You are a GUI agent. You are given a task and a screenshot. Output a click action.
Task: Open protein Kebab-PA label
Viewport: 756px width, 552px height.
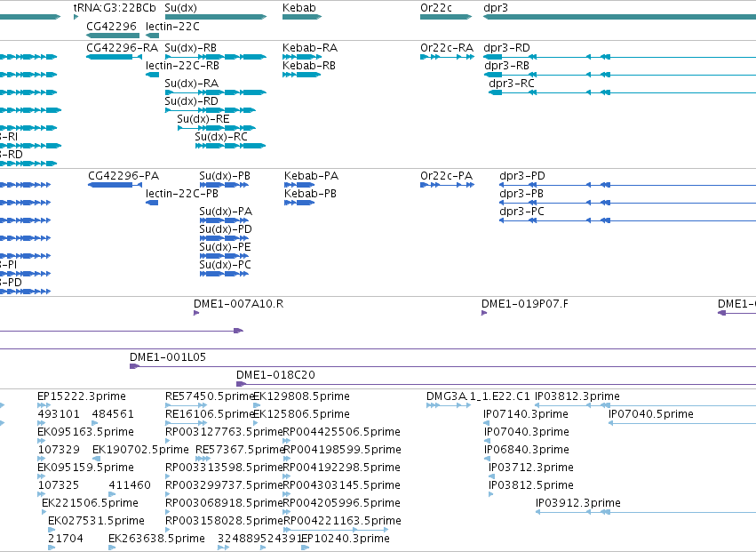point(312,176)
